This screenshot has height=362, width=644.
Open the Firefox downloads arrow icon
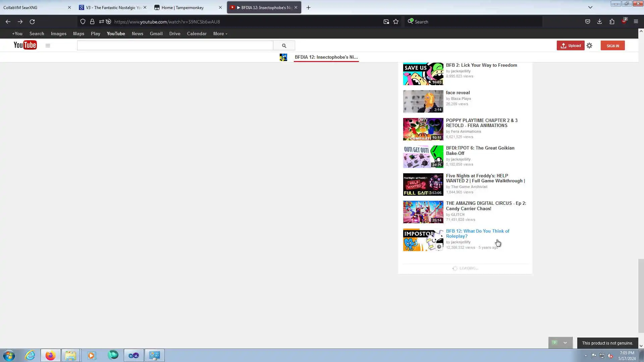(x=599, y=22)
